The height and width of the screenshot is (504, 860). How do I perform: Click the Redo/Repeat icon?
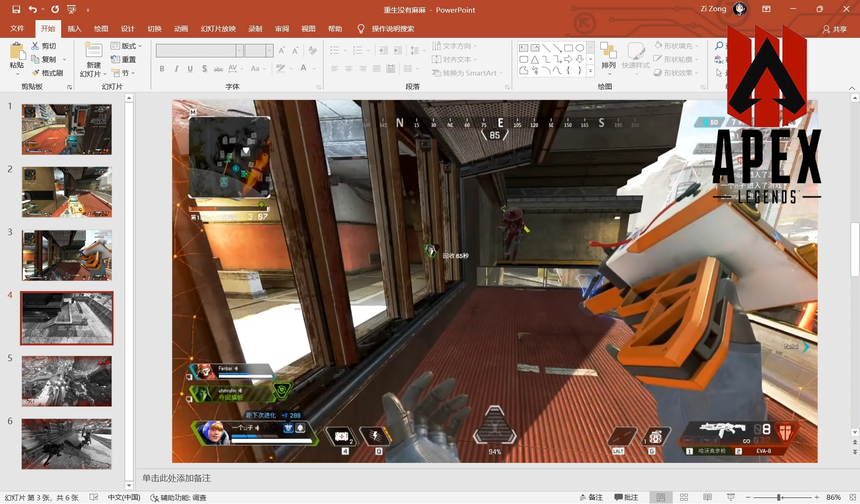coord(55,9)
